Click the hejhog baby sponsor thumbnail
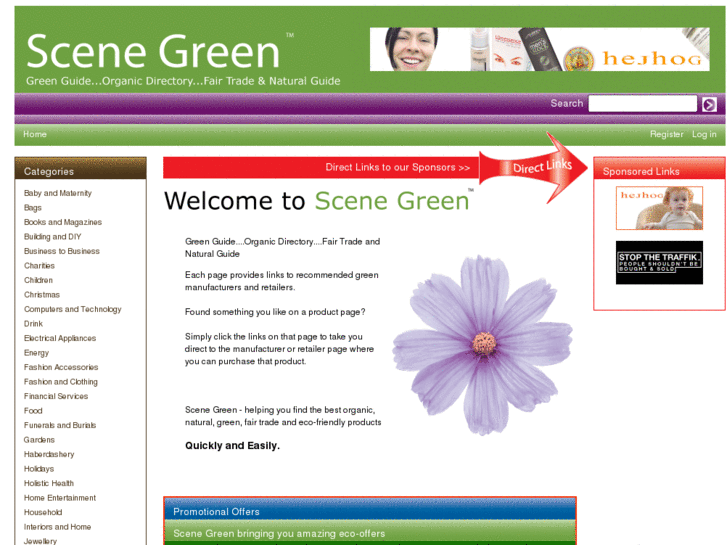Viewport: 727px width, 545px height. [x=659, y=208]
